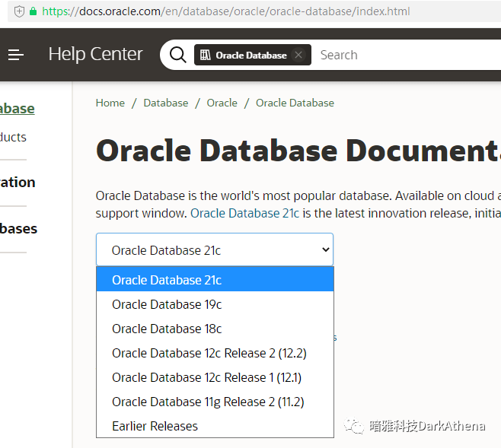
Task: Choose Oracle Database 18c option
Action: coord(167,329)
